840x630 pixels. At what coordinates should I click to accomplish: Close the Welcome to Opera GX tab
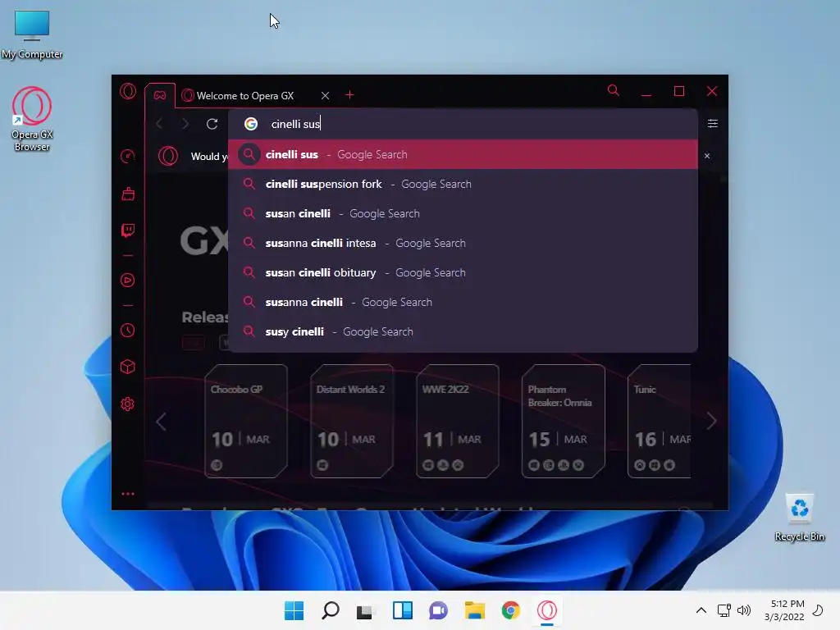point(325,95)
